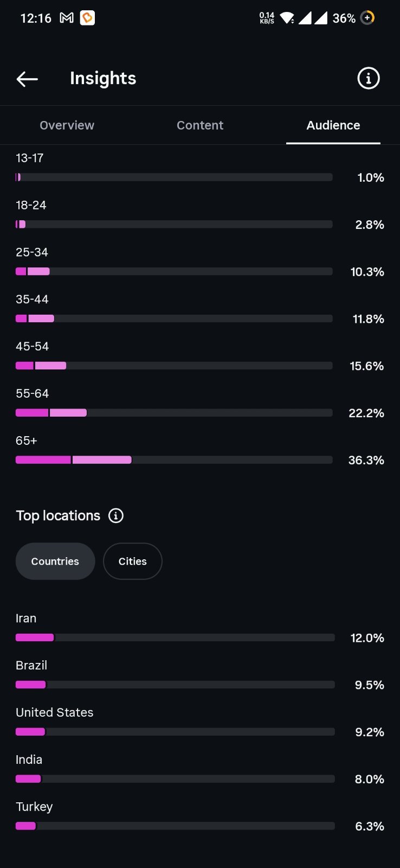This screenshot has width=400, height=868.
Task: Go back using the left arrow
Action: (x=27, y=79)
